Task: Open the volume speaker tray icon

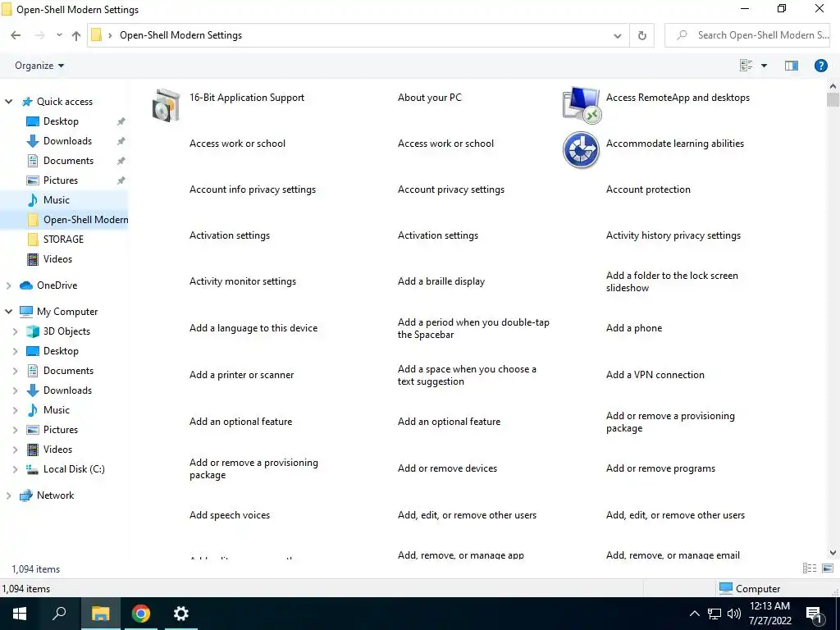Action: [734, 614]
